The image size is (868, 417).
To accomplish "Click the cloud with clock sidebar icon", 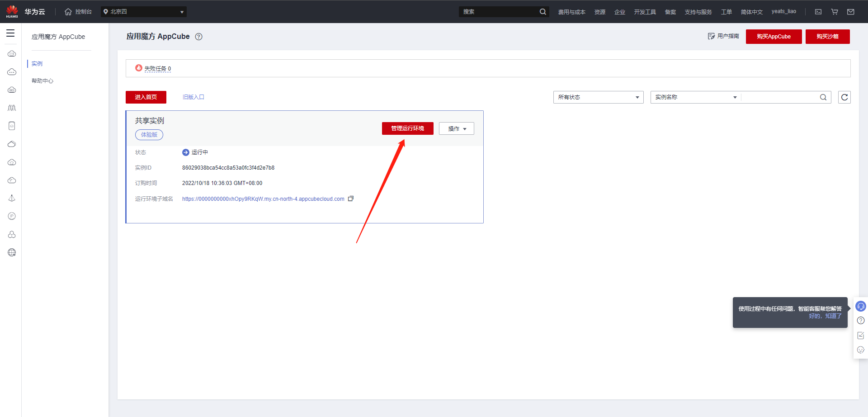I will tap(12, 180).
